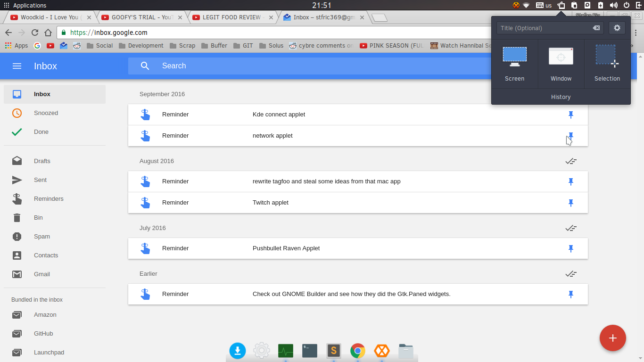
Task: Open the Development bookmarks folder
Action: [141, 46]
